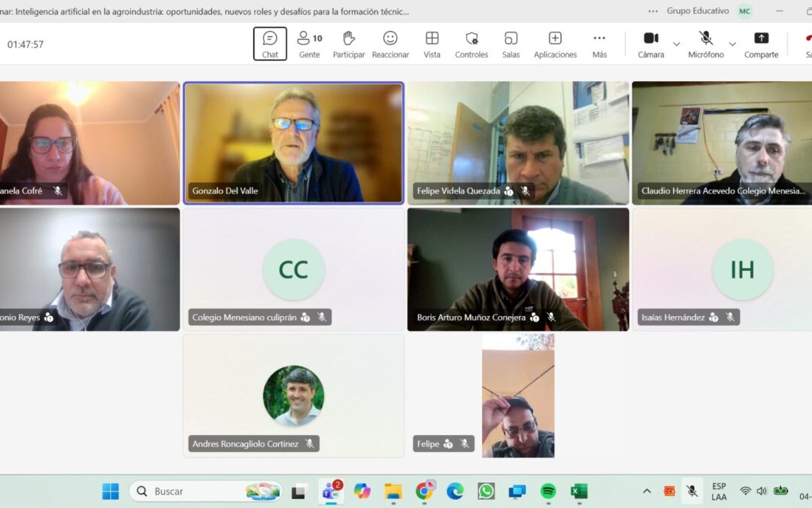Open the Chat panel
The height and width of the screenshot is (508, 812).
(270, 44)
